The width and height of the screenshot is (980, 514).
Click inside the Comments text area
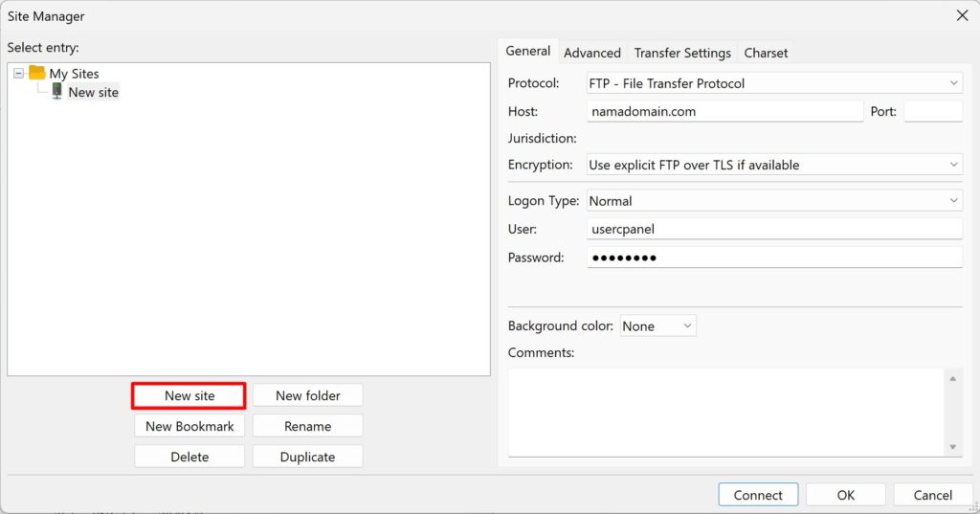point(725,413)
